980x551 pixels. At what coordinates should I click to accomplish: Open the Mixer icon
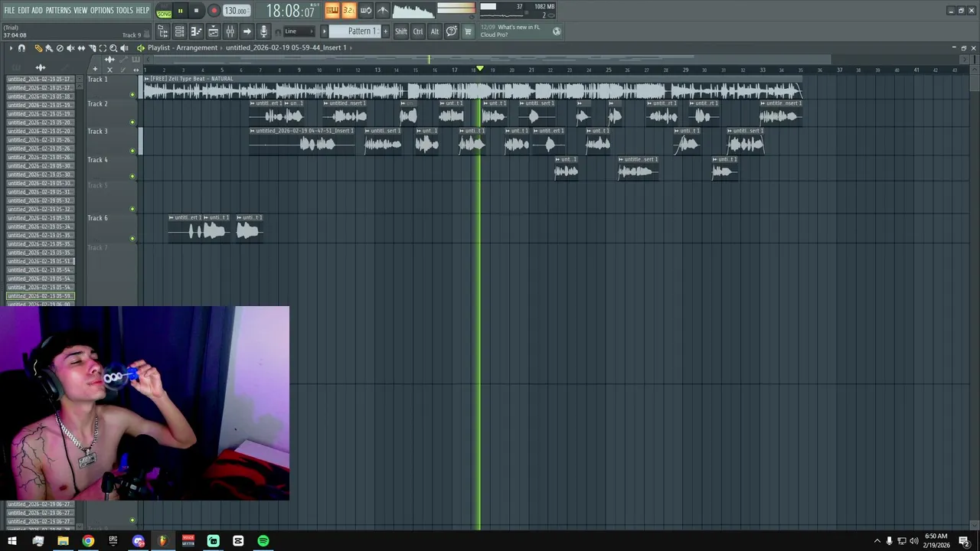230,31
